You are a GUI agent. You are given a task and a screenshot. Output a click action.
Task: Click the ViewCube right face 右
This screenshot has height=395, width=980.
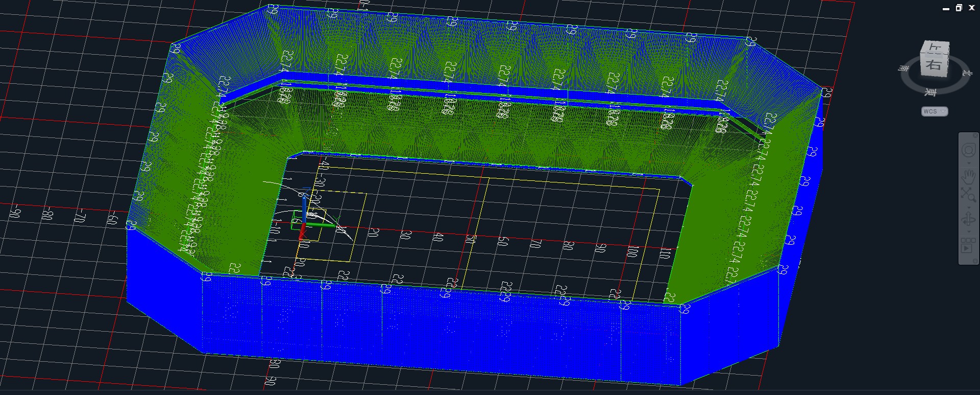coord(934,65)
